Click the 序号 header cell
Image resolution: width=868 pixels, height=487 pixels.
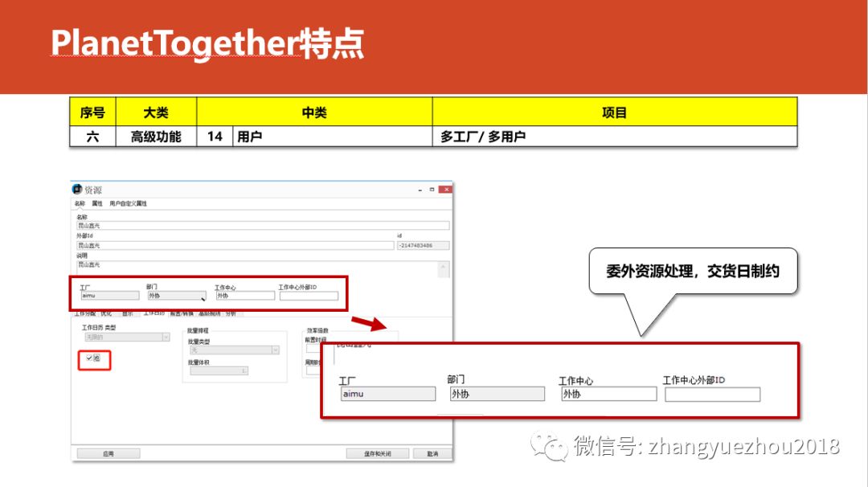[92, 113]
